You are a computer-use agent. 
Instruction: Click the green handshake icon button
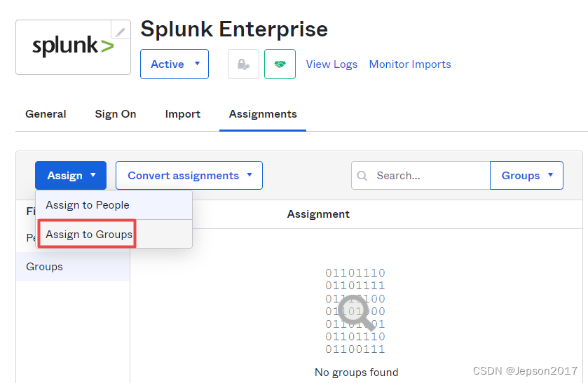click(x=280, y=64)
